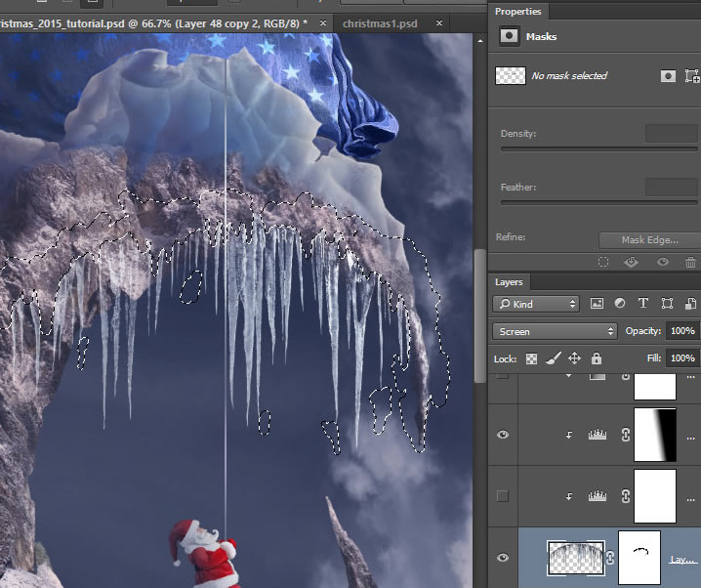Viewport: 701px width, 588px height.
Task: Click lock image pixels brush icon
Action: point(553,358)
